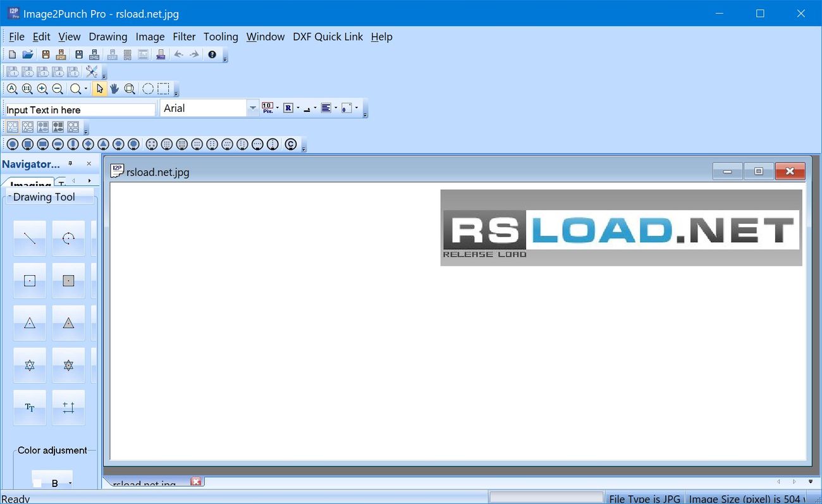The width and height of the screenshot is (822, 504).
Task: Select the outlined triangle drawing tool
Action: 30,323
